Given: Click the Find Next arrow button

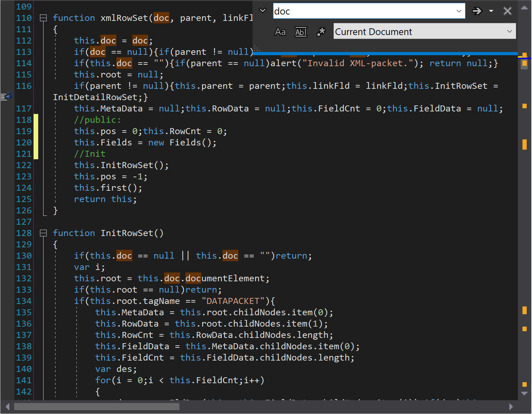Looking at the screenshot, I should click(477, 11).
